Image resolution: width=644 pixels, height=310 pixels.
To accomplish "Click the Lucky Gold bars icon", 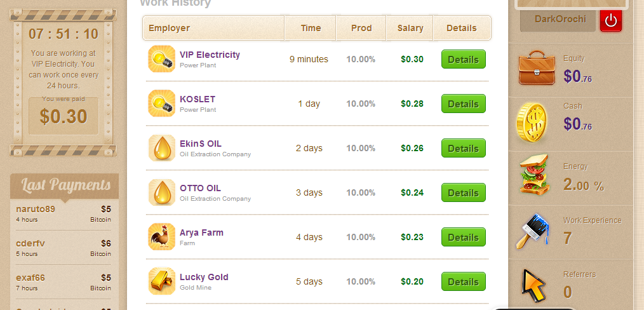I will (161, 281).
